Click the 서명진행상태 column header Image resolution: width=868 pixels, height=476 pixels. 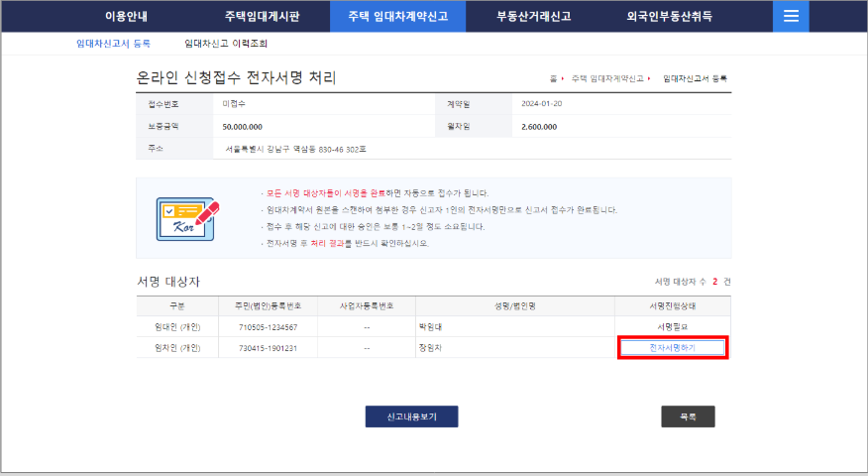coord(673,305)
